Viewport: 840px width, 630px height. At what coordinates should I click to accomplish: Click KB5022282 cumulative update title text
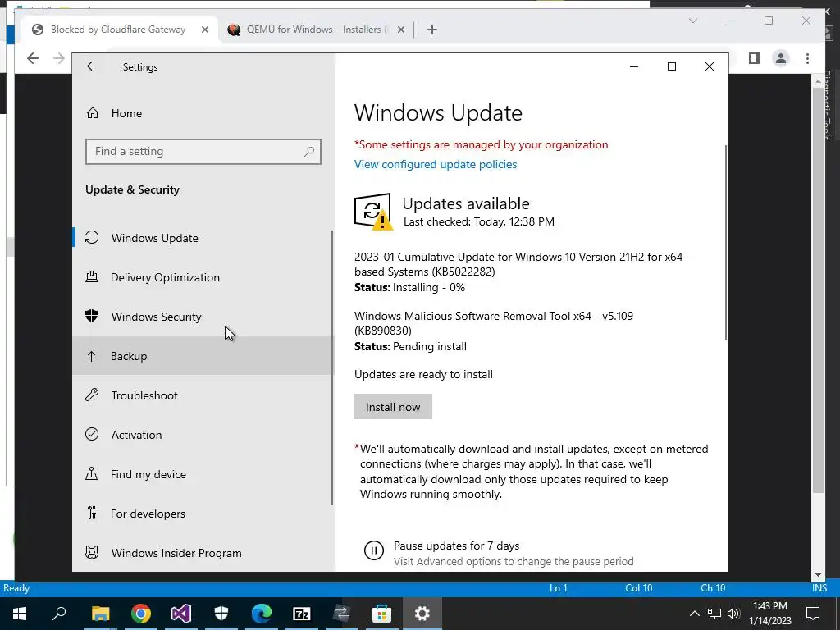[x=520, y=264]
